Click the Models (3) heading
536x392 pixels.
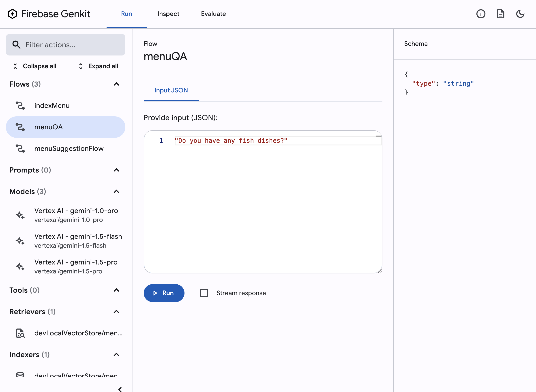coord(28,192)
